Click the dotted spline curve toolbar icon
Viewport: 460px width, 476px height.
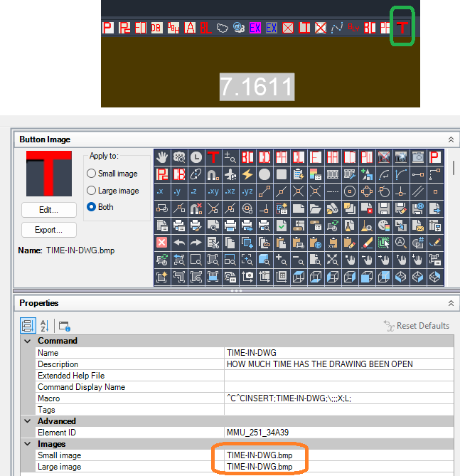tap(337, 28)
